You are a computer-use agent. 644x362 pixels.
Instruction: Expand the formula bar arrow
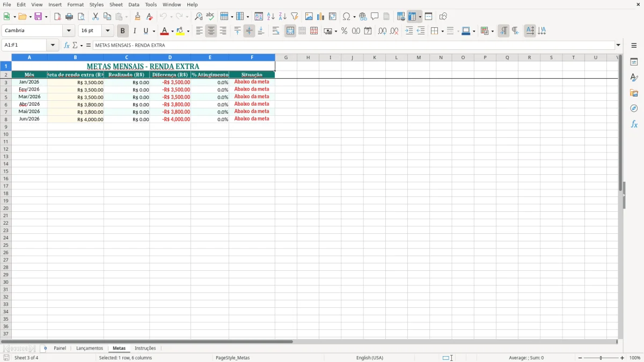[x=618, y=46]
